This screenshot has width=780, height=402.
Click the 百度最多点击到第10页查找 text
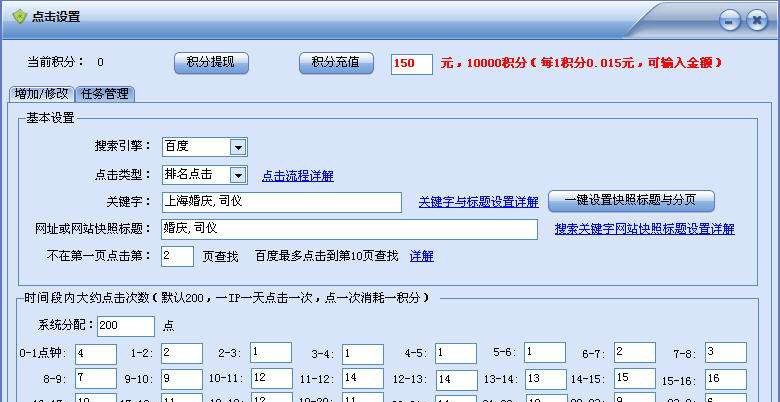[x=327, y=256]
